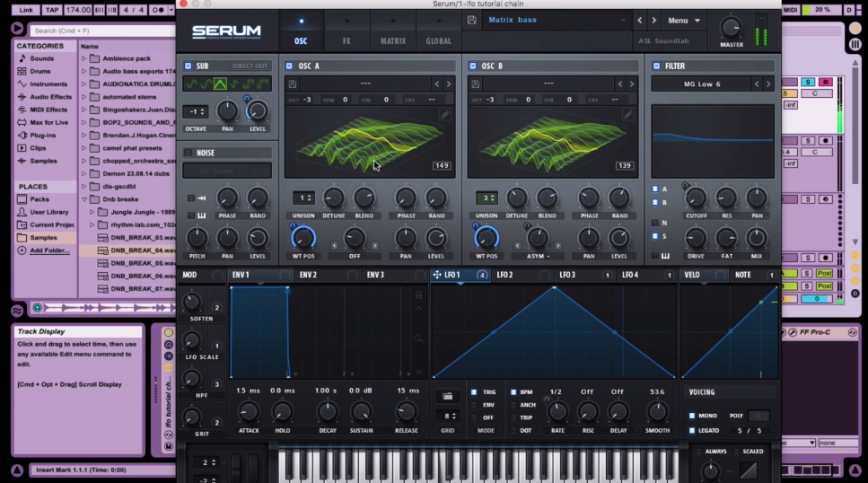Open Matrix bass preset name dropdown
The image size is (868, 483).
(556, 20)
